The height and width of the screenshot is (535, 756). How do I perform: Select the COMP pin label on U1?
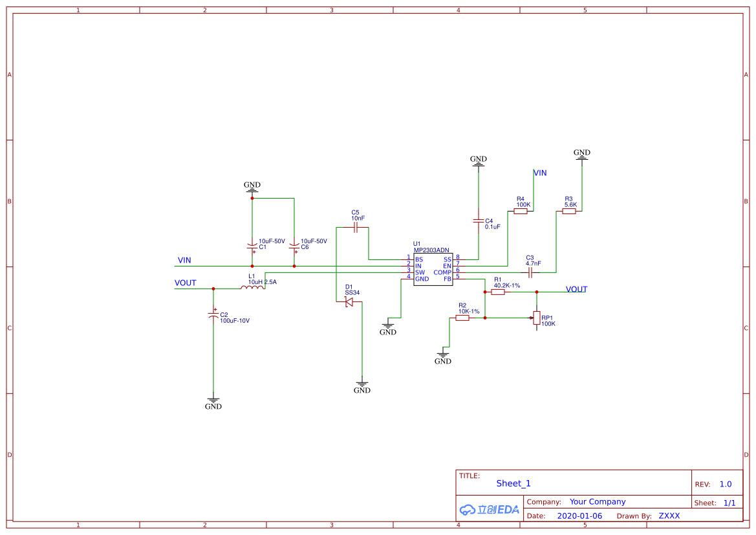pyautogui.click(x=442, y=272)
